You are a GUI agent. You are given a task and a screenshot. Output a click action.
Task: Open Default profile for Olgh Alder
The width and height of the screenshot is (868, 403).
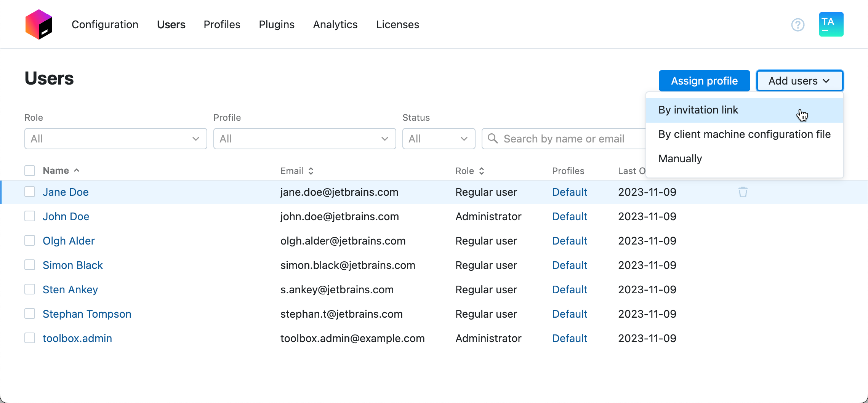(x=570, y=241)
